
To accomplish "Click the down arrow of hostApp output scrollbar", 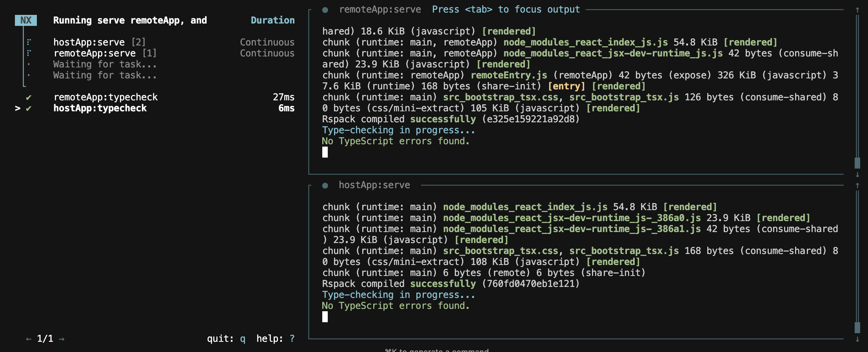I will pos(857,339).
